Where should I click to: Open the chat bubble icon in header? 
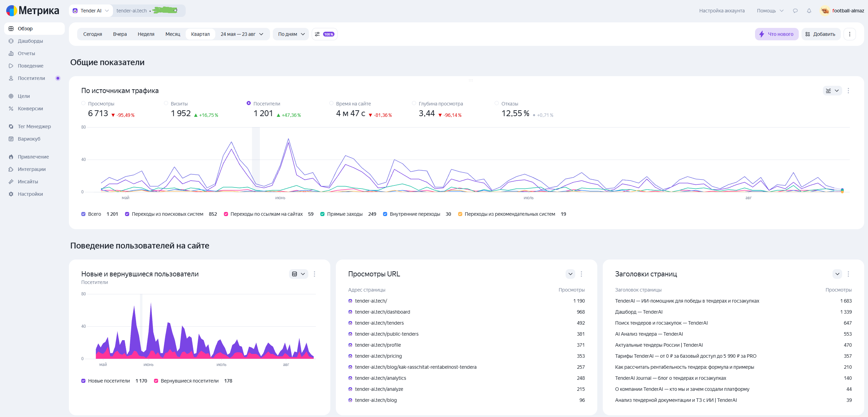coord(795,11)
